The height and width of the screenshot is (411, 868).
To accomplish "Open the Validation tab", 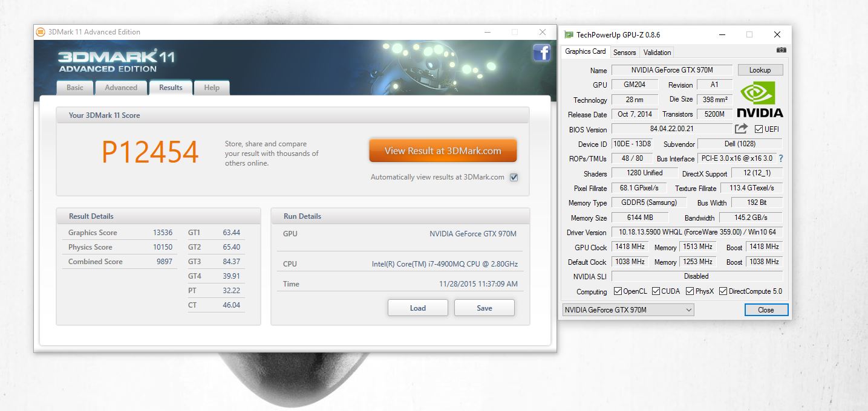I will [658, 53].
